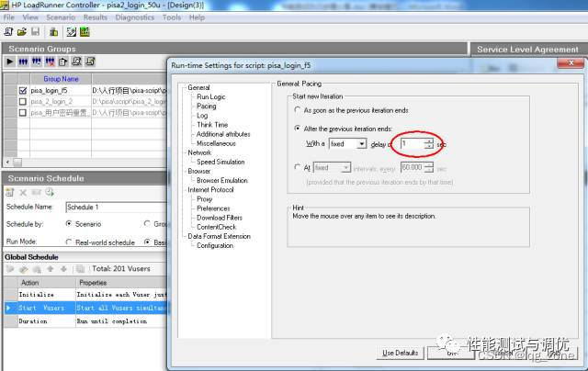The height and width of the screenshot is (371, 588).
Task: Select Real-world schedule run mode
Action: tap(69, 242)
